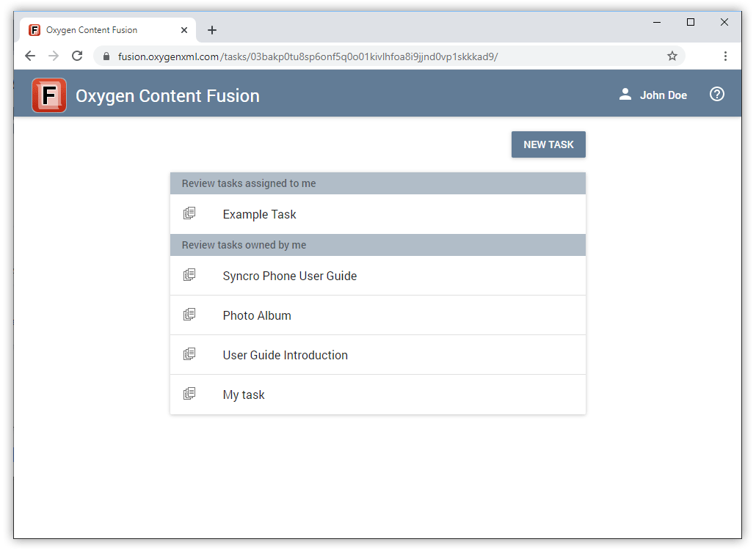Open the My task entry
The width and height of the screenshot is (756, 550).
click(377, 395)
